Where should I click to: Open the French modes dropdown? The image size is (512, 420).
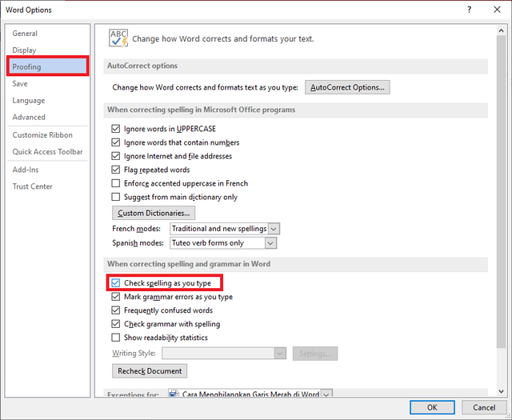274,229
